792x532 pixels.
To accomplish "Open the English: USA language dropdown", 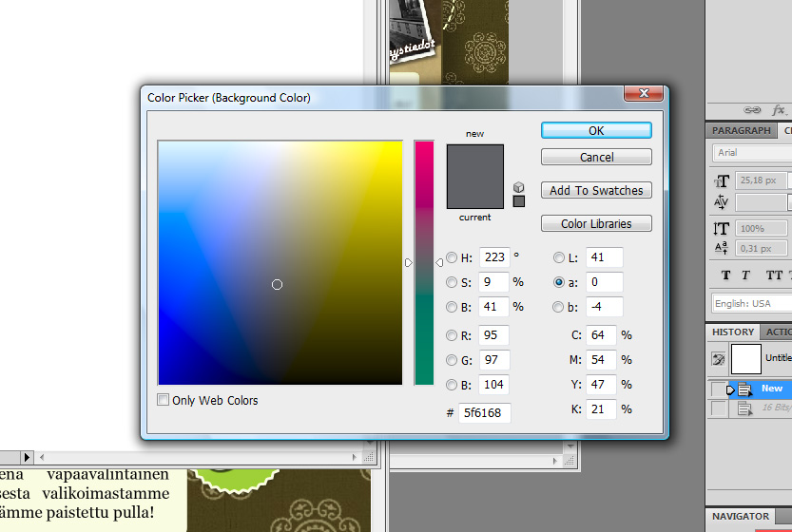I will [751, 303].
